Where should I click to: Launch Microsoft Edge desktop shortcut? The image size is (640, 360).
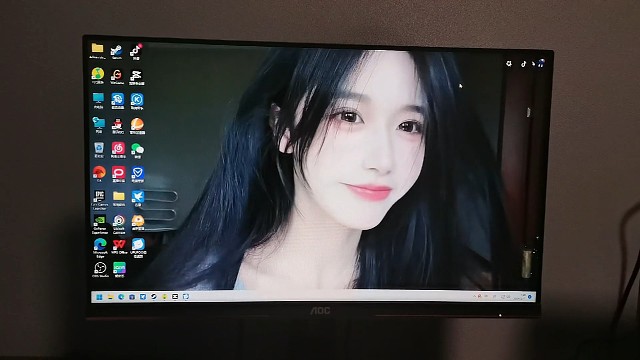pyautogui.click(x=100, y=244)
